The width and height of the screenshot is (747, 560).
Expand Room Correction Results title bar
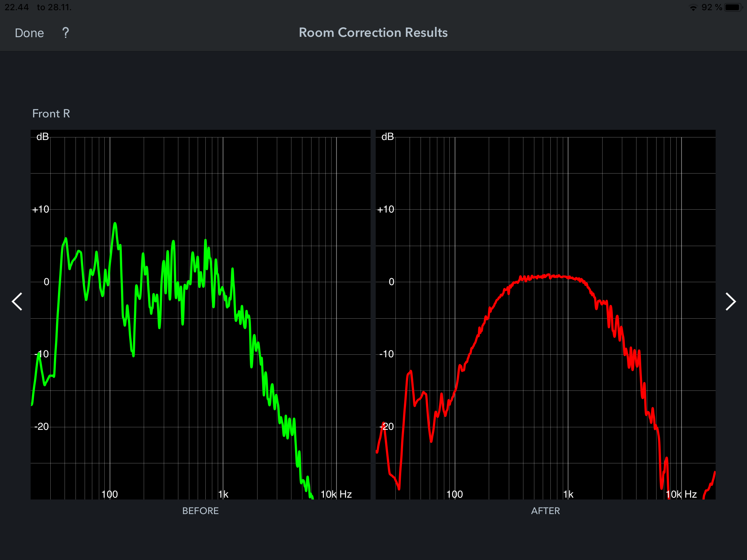373,32
